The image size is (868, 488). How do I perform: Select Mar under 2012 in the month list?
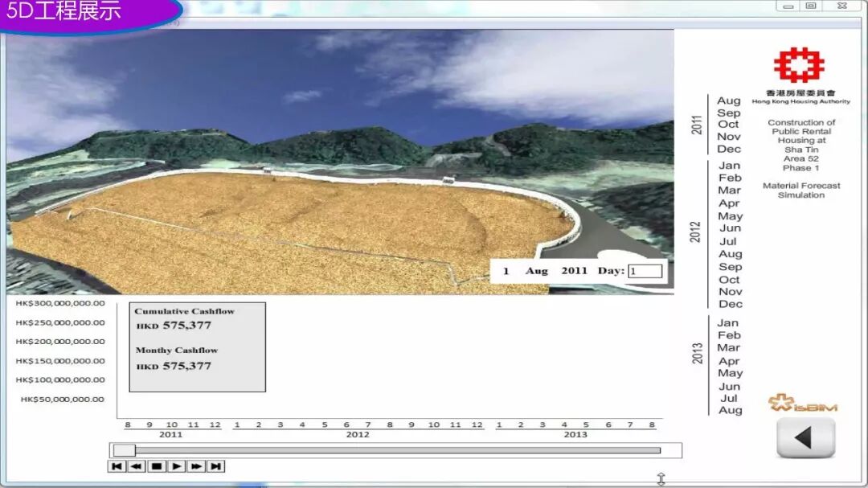tap(730, 190)
